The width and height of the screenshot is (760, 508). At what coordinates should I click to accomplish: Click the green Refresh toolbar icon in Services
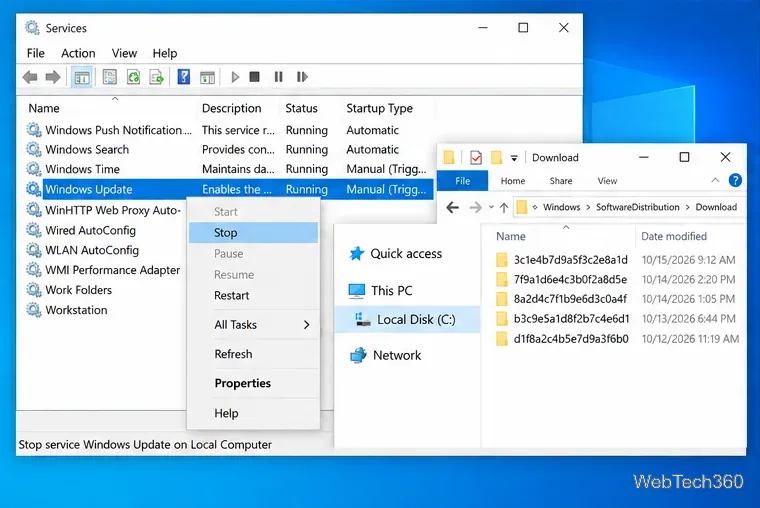[133, 77]
